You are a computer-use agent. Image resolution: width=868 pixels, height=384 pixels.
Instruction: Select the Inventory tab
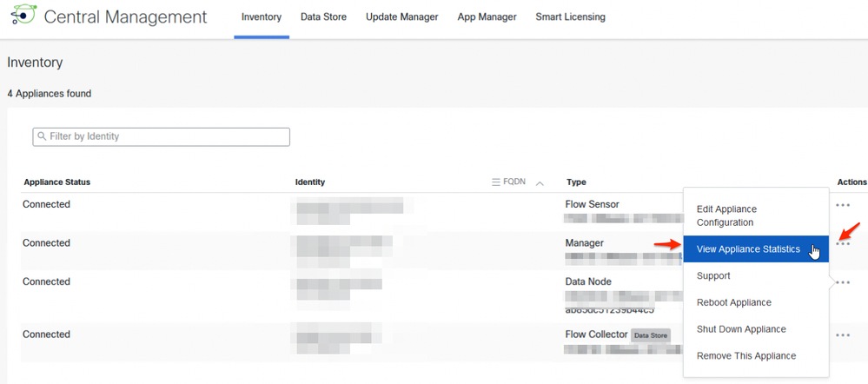click(x=262, y=17)
